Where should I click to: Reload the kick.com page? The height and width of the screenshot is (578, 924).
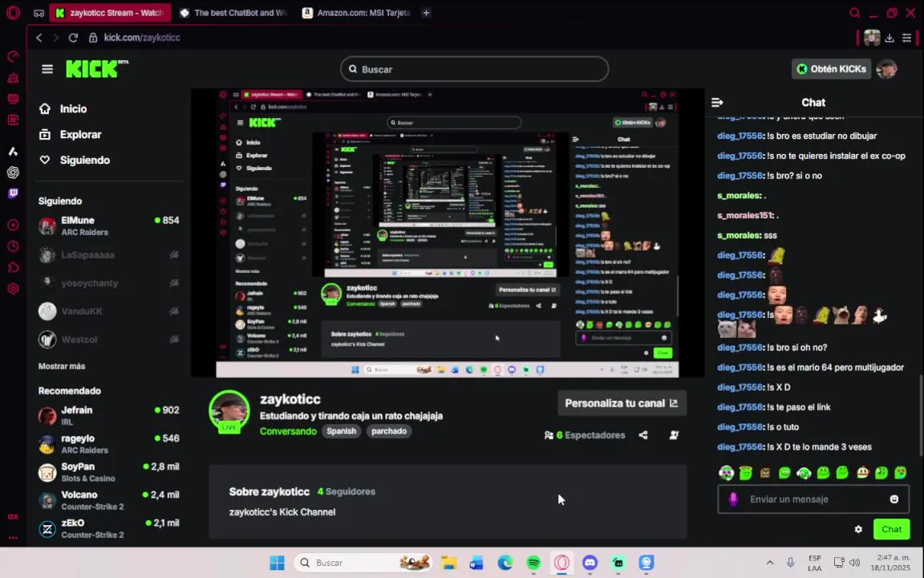(x=73, y=37)
